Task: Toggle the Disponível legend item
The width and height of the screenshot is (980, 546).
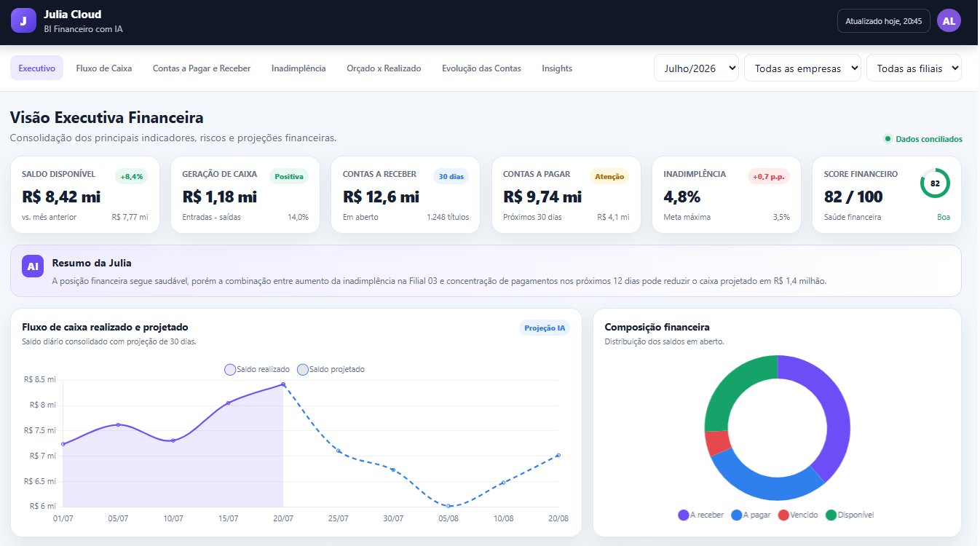Action: tap(850, 515)
